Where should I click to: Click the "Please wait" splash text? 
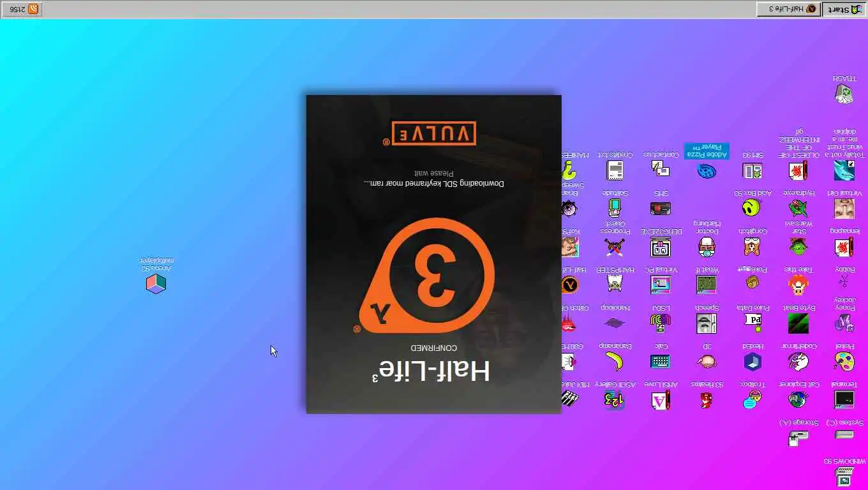[433, 173]
